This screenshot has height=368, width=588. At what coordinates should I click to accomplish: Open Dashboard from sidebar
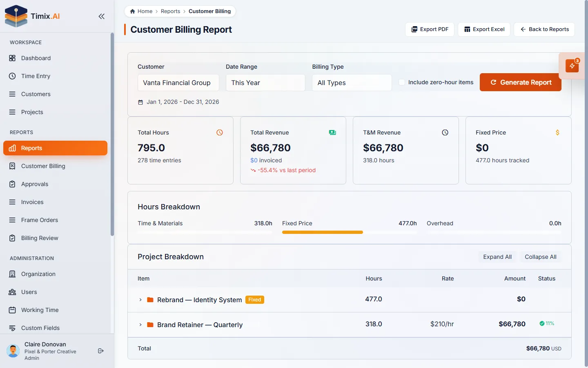[55, 58]
